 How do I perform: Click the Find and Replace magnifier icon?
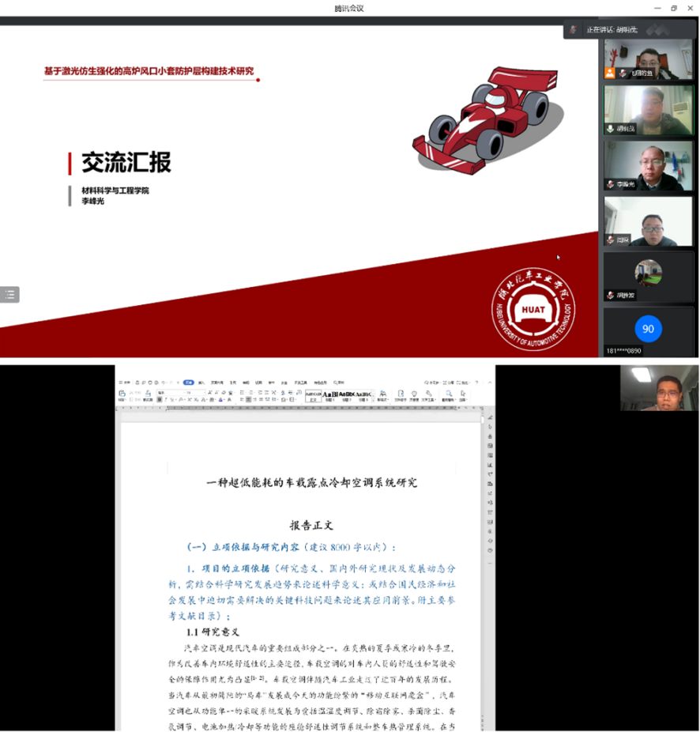coord(448,394)
